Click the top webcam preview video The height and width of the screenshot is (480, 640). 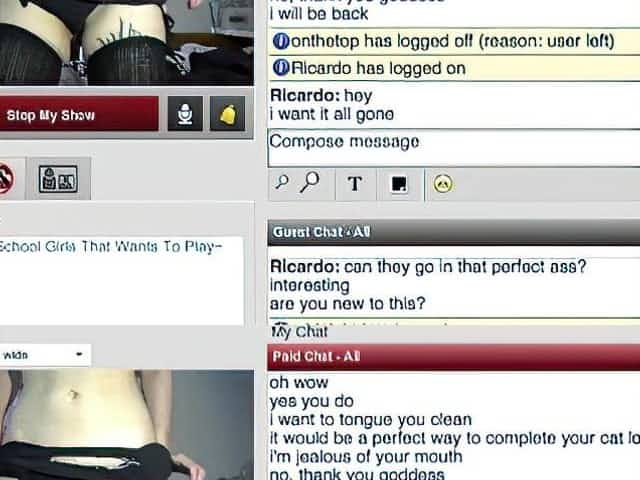click(126, 40)
